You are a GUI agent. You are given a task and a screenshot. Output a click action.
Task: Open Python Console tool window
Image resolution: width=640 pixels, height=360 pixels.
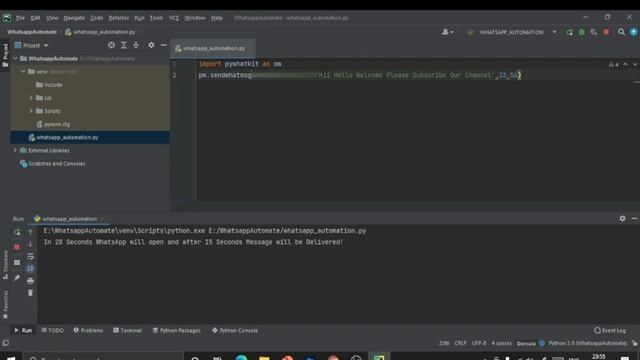point(235,331)
